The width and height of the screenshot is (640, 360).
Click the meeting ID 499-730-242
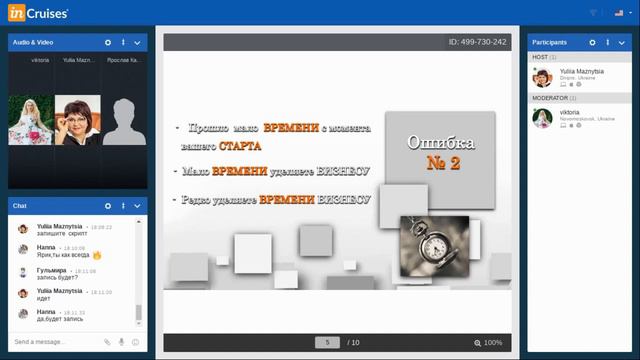[x=478, y=42]
